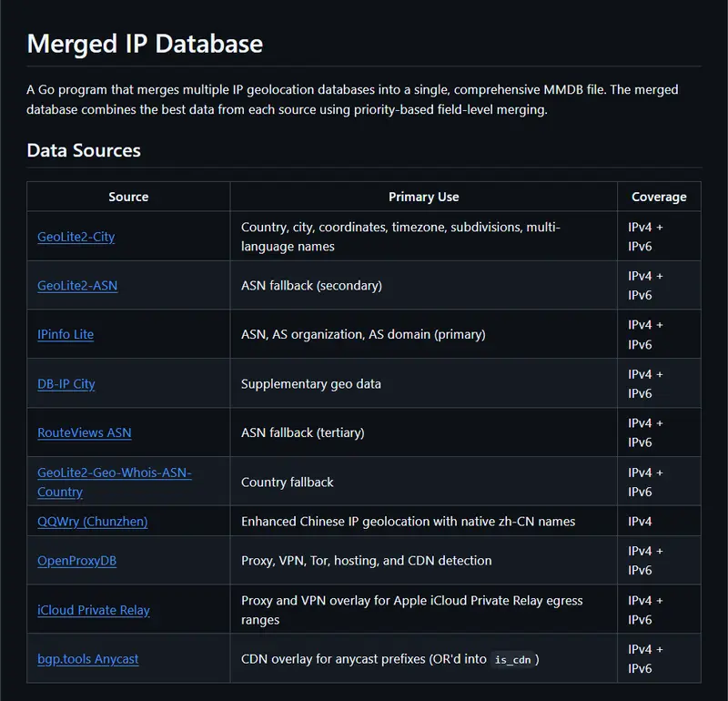Click the coverage cell in the GeoLite2-City row

(x=659, y=237)
